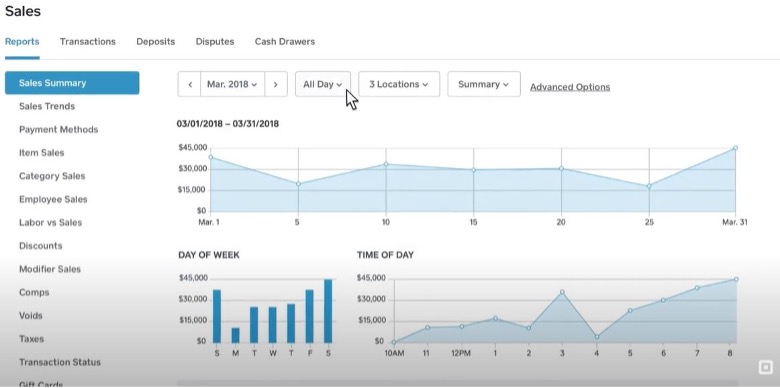Open the 3 Locations dropdown
Viewport: 780px width, 388px height.
click(x=399, y=85)
